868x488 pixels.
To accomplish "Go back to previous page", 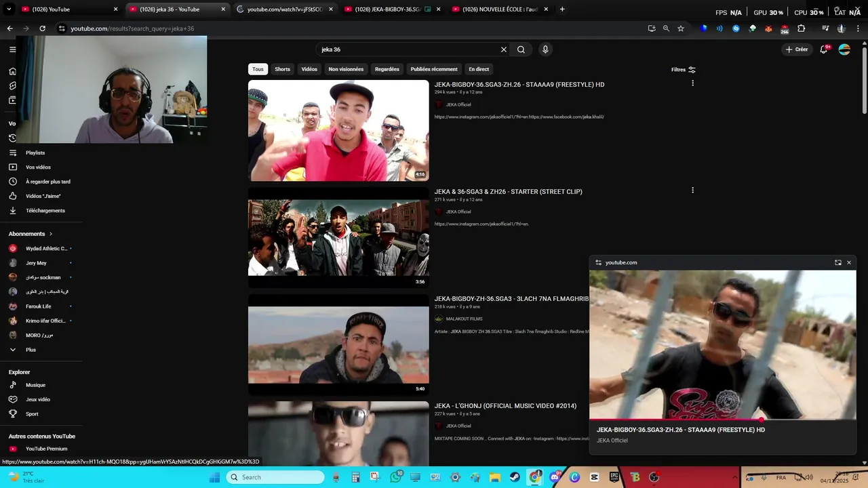I will [9, 28].
